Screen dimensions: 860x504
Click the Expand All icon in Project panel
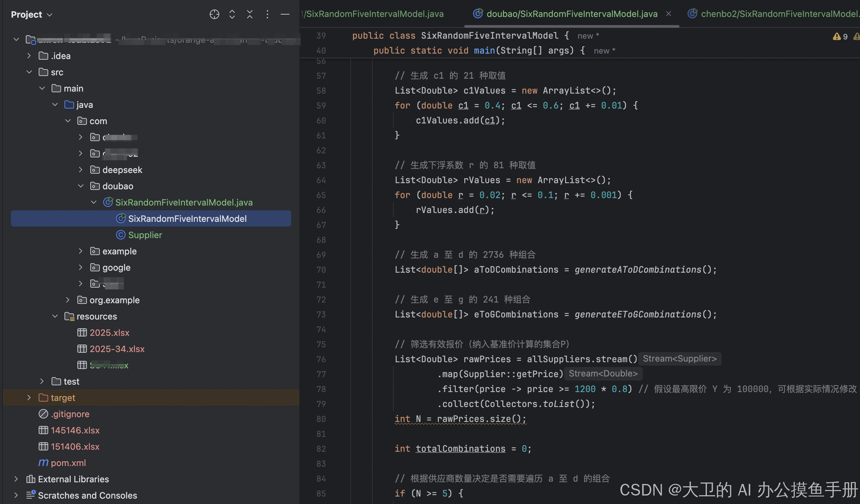pos(232,14)
